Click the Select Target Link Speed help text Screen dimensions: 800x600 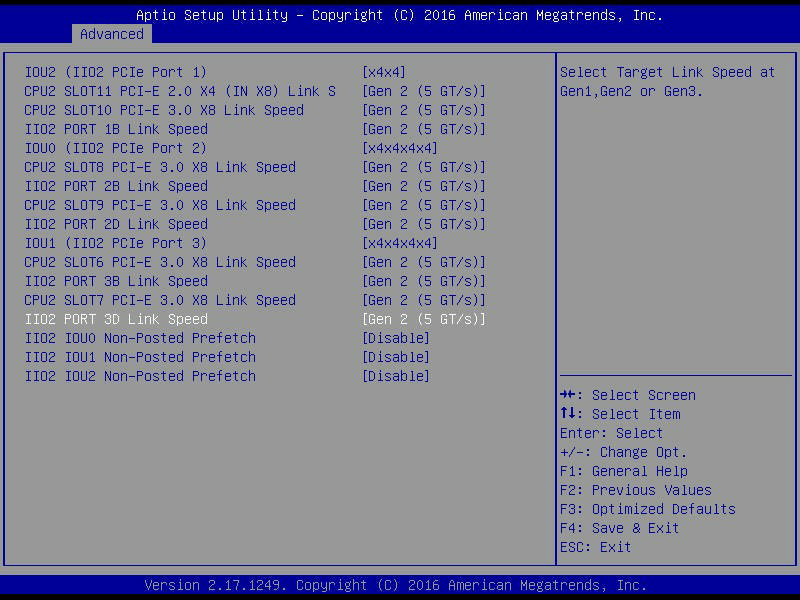(667, 82)
